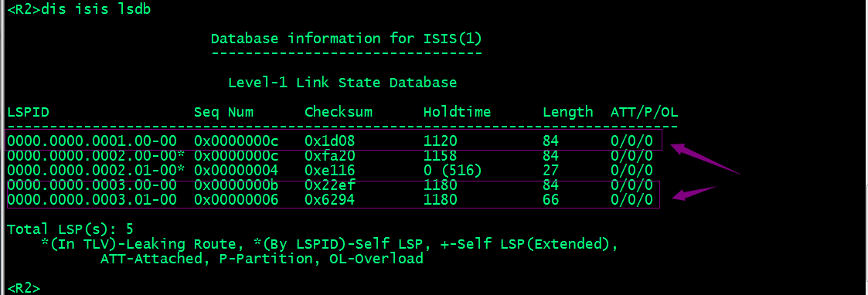Image resolution: width=868 pixels, height=295 pixels.
Task: Click holdtime value 1158
Action: [440, 156]
